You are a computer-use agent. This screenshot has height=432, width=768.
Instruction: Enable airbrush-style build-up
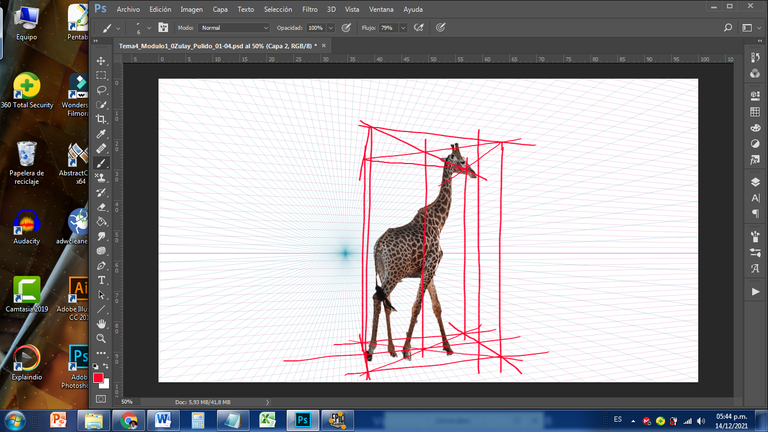tap(419, 28)
